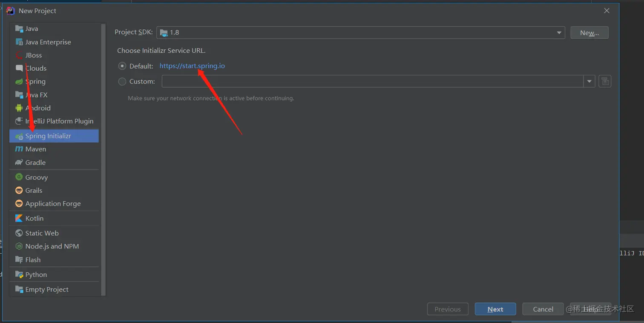
Task: Open the Project SDK dropdown
Action: click(361, 32)
